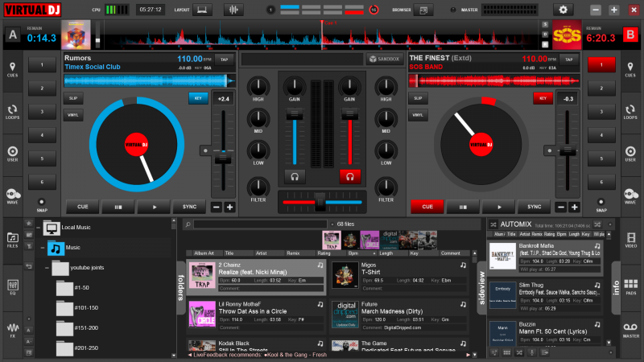
Task: Click the Automix shuffle icon
Action: (493, 224)
